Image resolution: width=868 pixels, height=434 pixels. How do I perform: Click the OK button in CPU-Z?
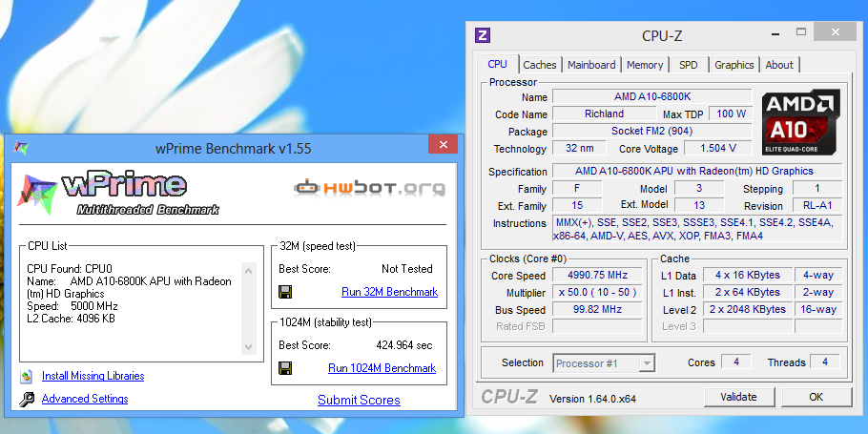click(x=816, y=397)
